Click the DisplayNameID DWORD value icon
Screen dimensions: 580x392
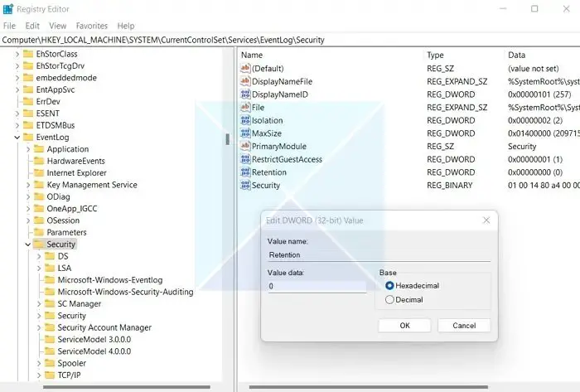[x=245, y=94]
